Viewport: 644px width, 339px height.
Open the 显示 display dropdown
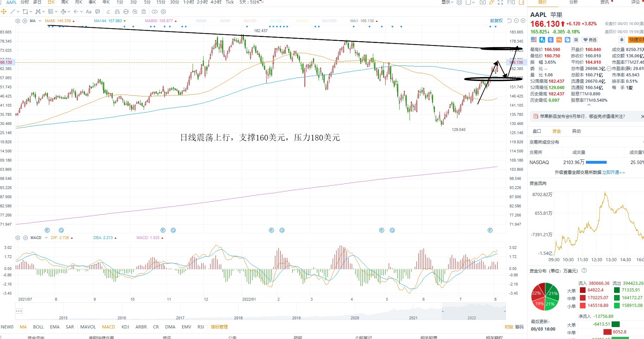tap(448, 2)
